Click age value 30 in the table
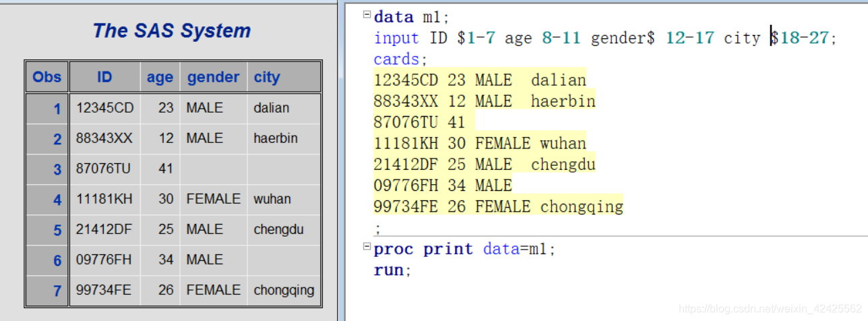 [x=160, y=199]
